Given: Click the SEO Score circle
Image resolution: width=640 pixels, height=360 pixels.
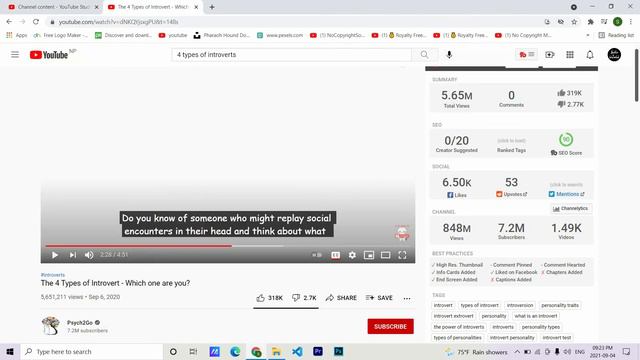Looking at the screenshot, I should pyautogui.click(x=566, y=140).
